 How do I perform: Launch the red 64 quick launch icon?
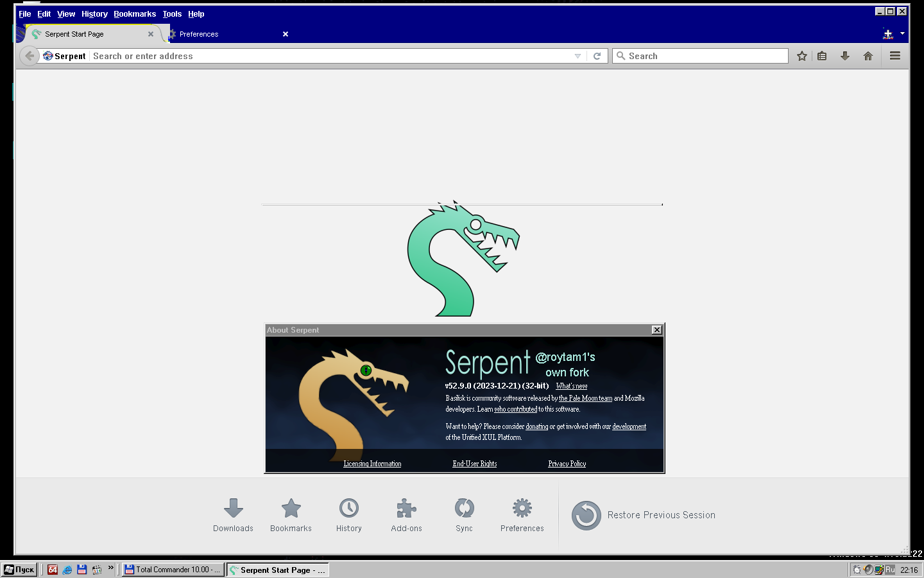(x=53, y=570)
